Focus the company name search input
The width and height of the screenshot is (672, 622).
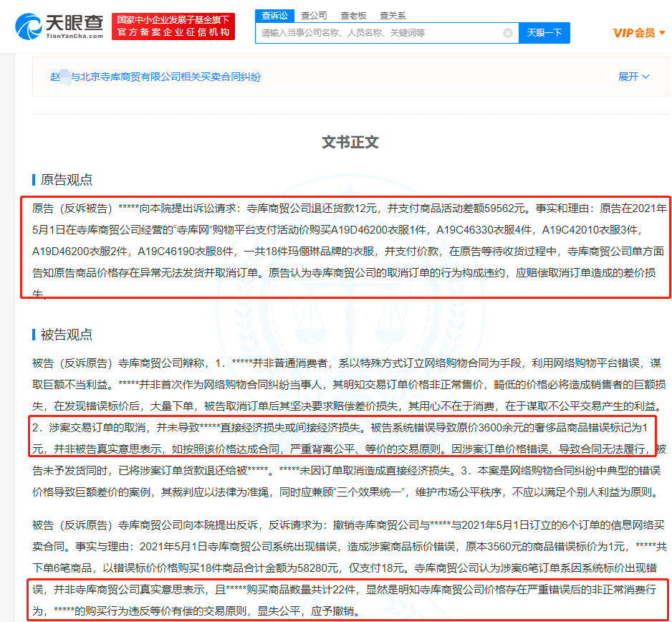click(x=379, y=33)
